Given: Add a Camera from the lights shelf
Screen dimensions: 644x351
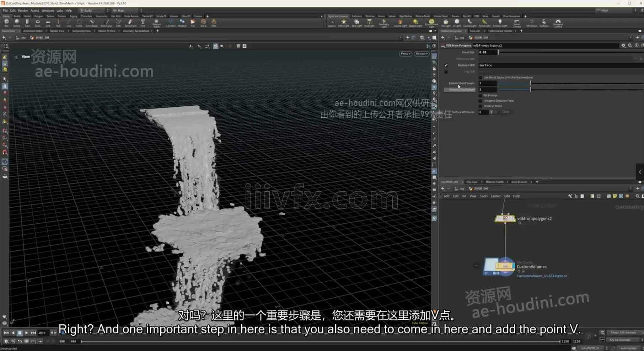Looking at the screenshot, I should pyautogui.click(x=332, y=23).
